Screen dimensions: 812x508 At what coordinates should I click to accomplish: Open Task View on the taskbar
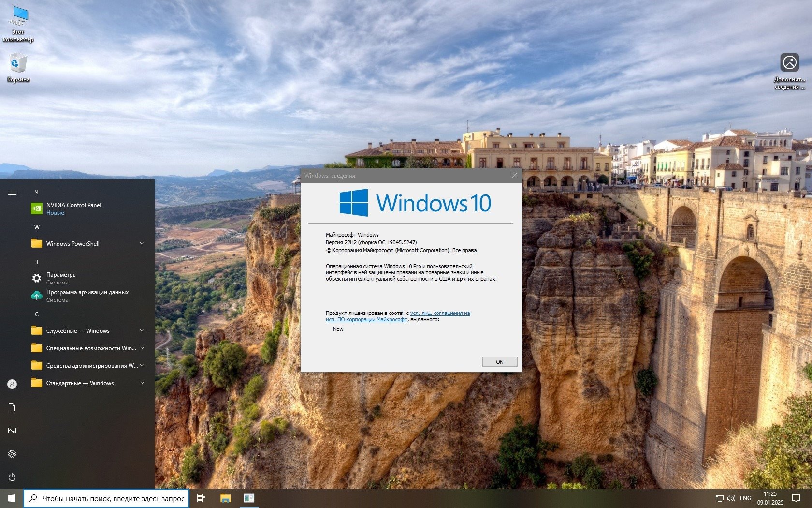[201, 498]
